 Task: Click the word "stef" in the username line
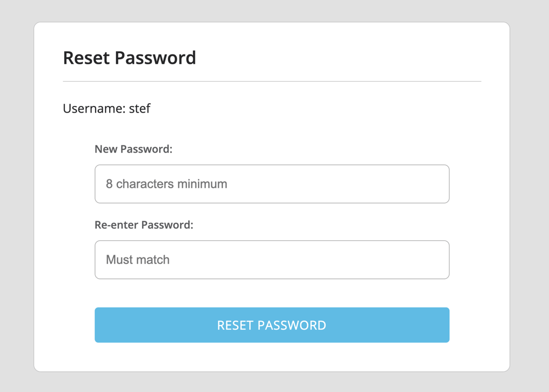[139, 108]
